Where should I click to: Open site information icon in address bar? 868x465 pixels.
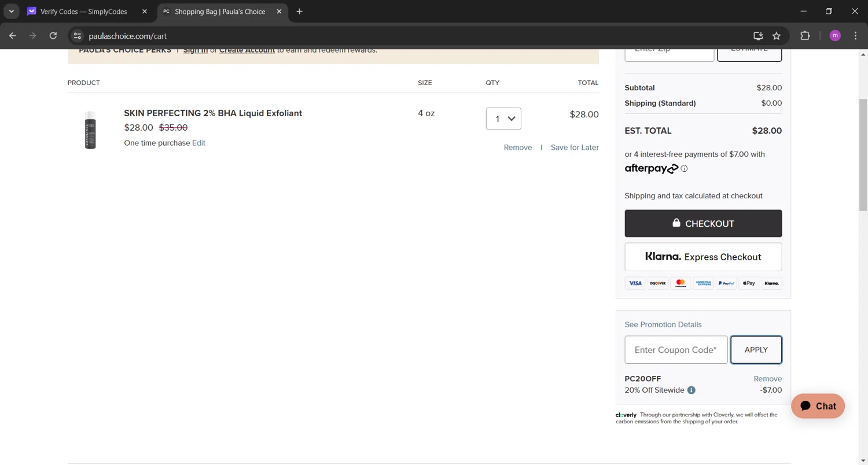78,36
